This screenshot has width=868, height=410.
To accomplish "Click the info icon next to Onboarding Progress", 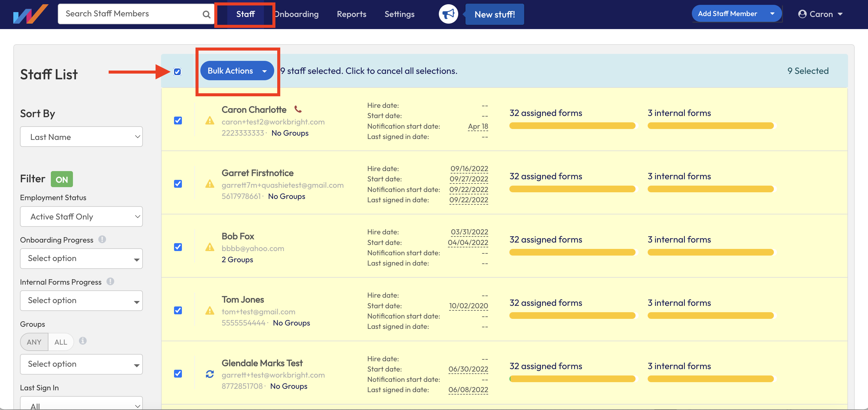I will (102, 240).
